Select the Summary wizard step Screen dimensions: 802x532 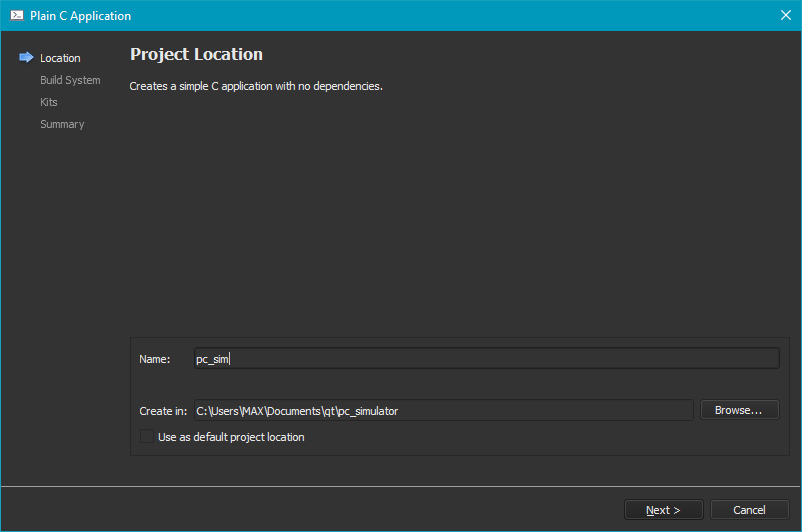coord(62,124)
